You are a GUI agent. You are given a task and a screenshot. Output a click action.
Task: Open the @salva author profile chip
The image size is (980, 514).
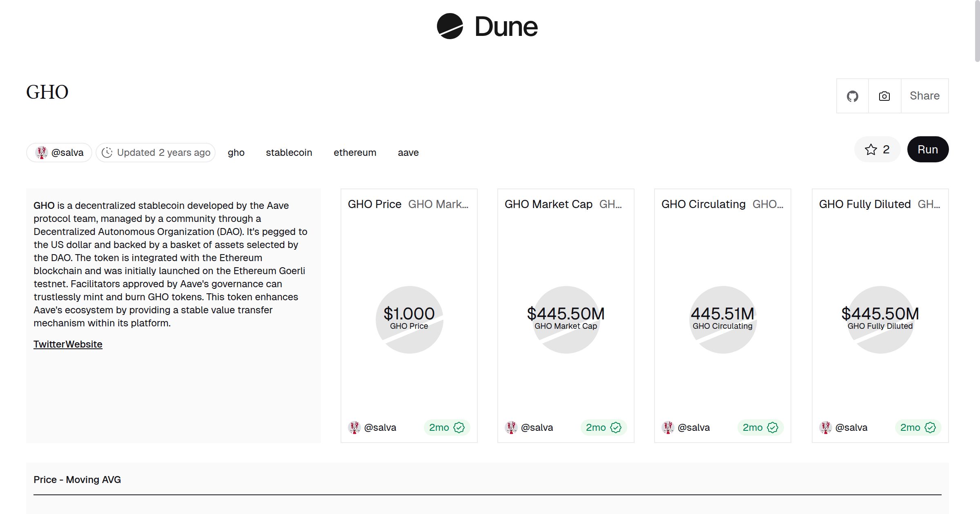coord(60,153)
